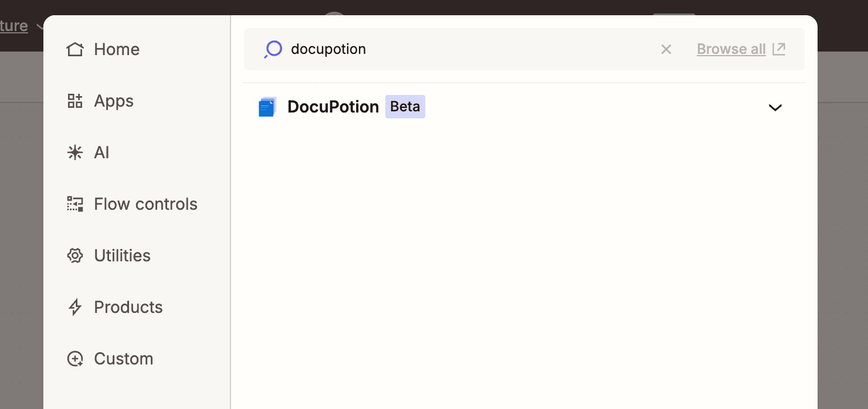Click the external-link icon beside Browse all
The image size is (868, 409).
tap(778, 49)
